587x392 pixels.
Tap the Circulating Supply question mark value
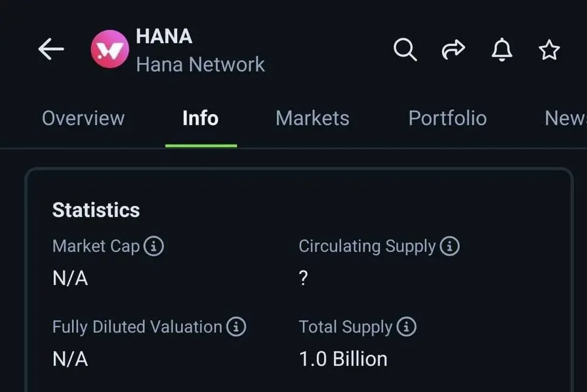[x=303, y=278]
